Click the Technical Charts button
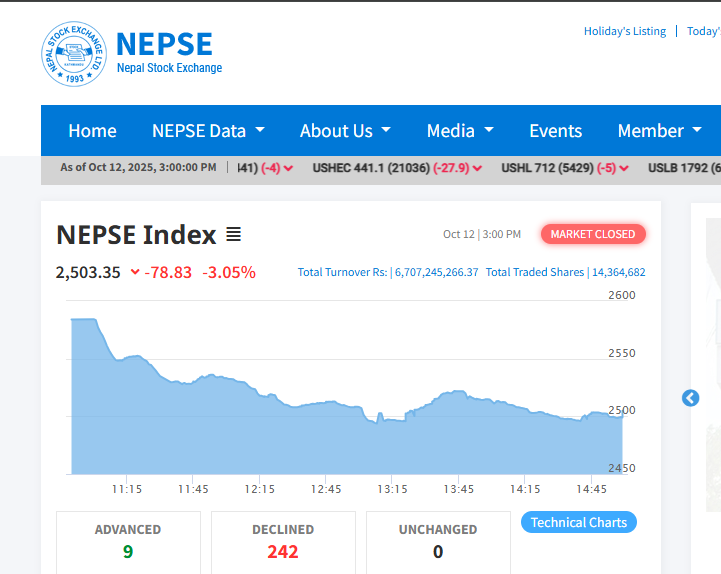This screenshot has height=574, width=721. coord(578,522)
